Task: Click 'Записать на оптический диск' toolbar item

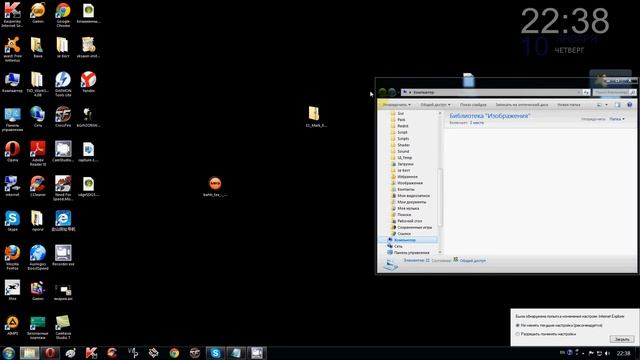Action: (522, 105)
